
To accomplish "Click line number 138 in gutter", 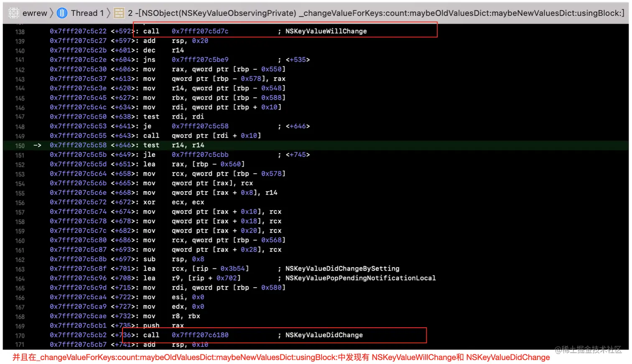I will coord(20,32).
